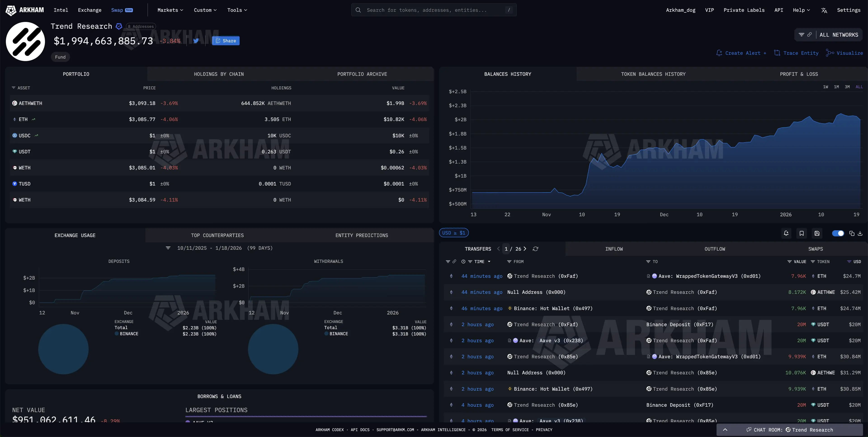
Task: Click the save floppy disk icon
Action: tap(817, 233)
